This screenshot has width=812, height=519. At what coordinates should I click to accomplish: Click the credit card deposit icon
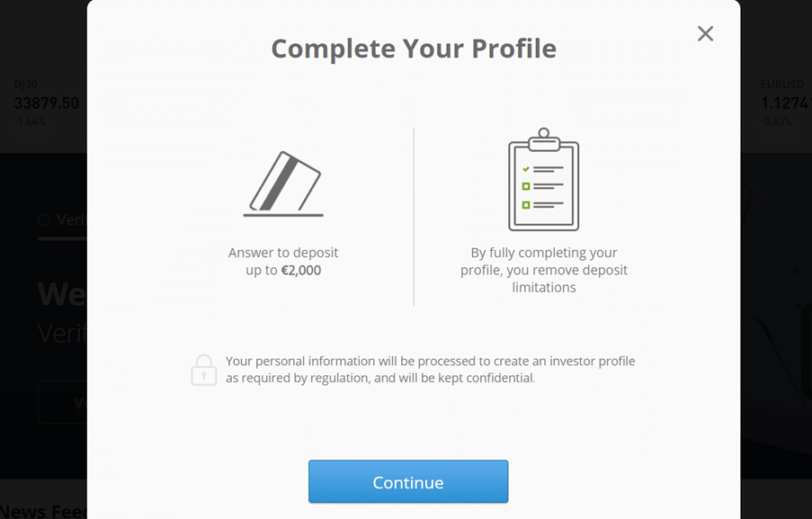[x=283, y=183]
